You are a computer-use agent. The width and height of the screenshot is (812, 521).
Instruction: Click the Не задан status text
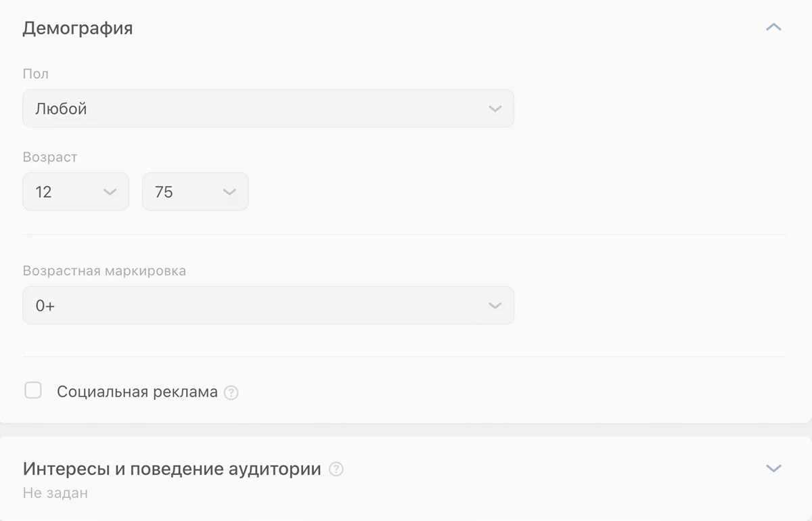pos(55,493)
